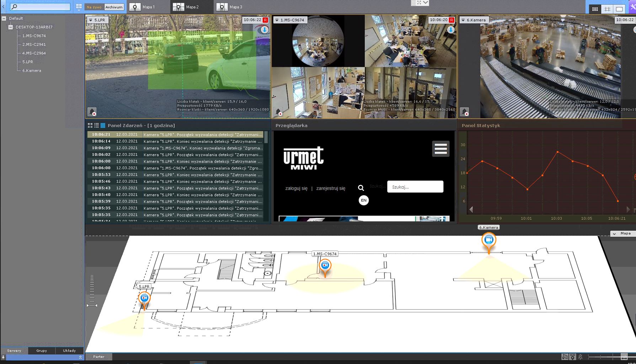Click the 6.Kamera camera marker on map
This screenshot has width=636, height=364.
pyautogui.click(x=489, y=240)
